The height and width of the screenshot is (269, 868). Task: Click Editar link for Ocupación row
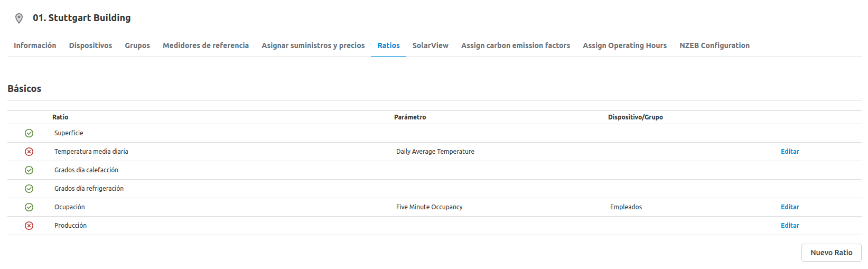coord(790,207)
